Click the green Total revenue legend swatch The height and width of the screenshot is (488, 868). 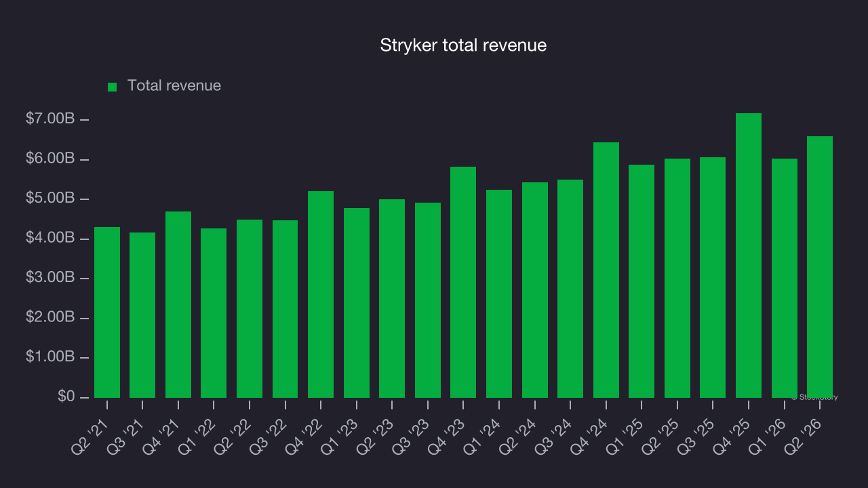pos(113,87)
